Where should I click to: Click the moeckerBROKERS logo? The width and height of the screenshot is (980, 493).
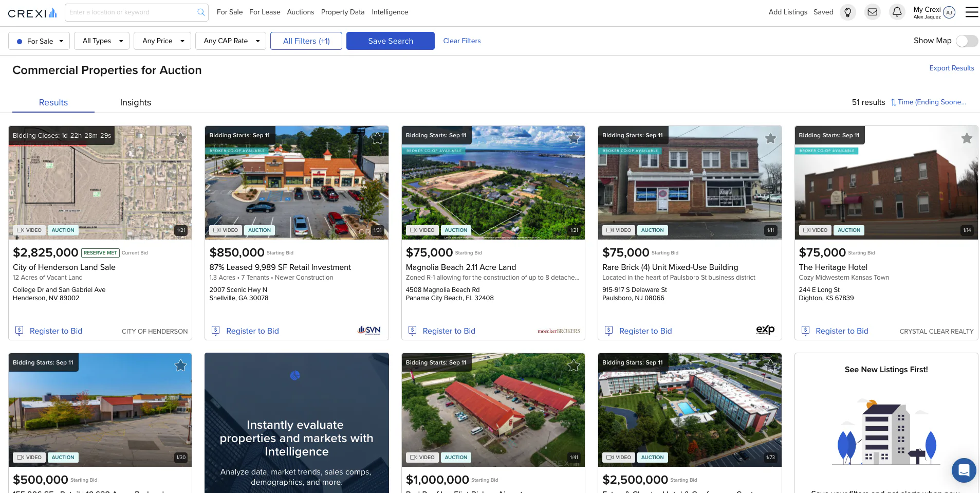(559, 331)
